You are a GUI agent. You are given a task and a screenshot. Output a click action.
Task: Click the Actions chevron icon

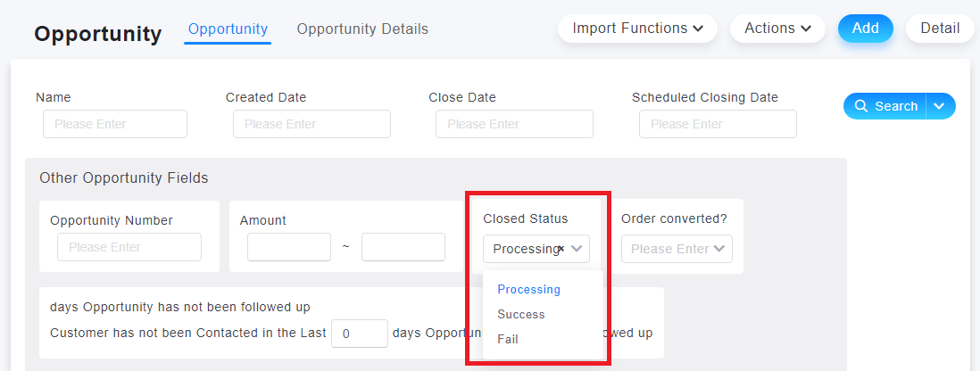806,29
